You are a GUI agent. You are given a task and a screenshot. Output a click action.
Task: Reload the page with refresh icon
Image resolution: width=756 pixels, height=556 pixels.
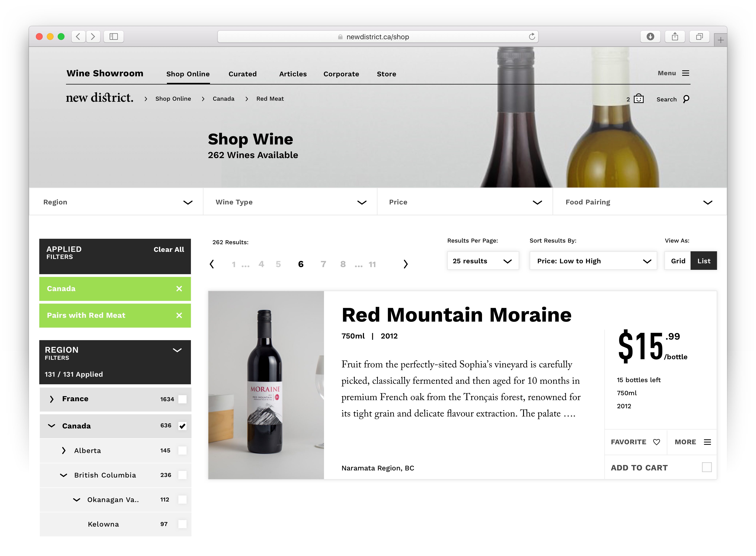click(x=532, y=36)
